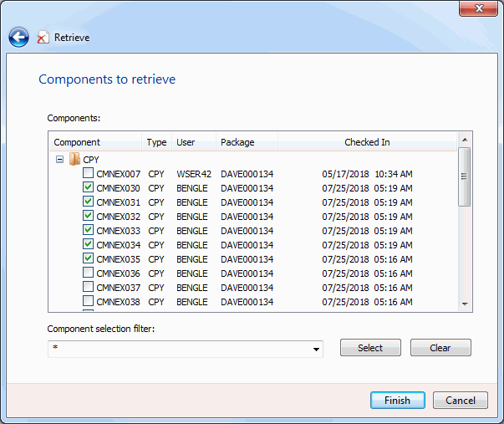Uncheck the CMNEX033 checkbox
This screenshot has height=424, width=504.
(88, 230)
